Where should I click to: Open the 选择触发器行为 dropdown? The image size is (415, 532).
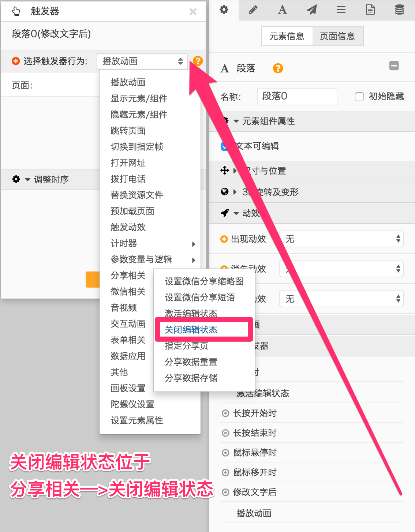[142, 61]
